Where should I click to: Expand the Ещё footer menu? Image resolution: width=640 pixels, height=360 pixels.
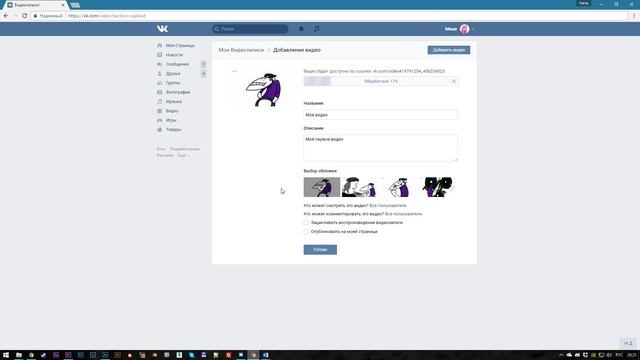[x=183, y=156]
